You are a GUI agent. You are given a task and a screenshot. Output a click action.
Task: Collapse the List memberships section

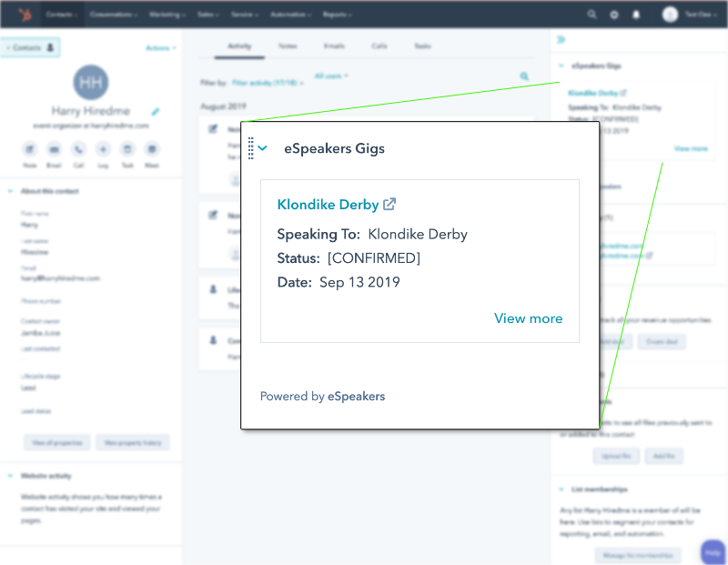tap(561, 489)
